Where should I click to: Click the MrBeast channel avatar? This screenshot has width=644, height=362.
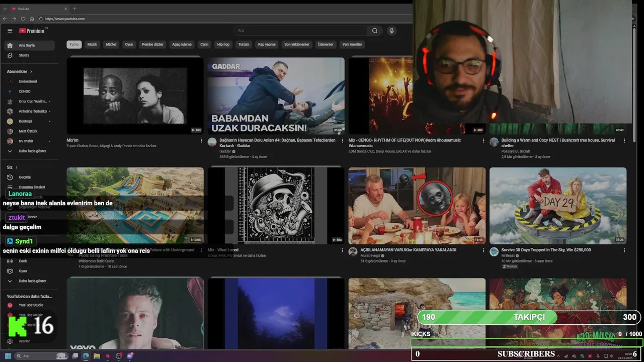pyautogui.click(x=494, y=252)
